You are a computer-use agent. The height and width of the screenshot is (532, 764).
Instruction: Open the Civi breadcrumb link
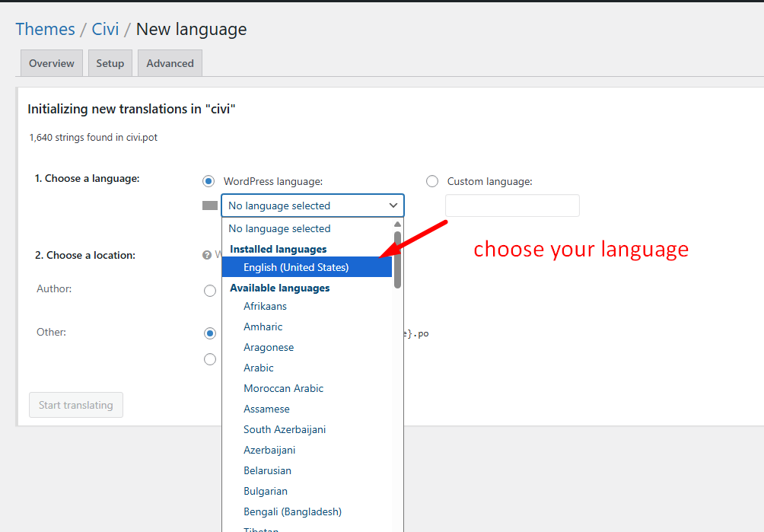click(x=105, y=29)
